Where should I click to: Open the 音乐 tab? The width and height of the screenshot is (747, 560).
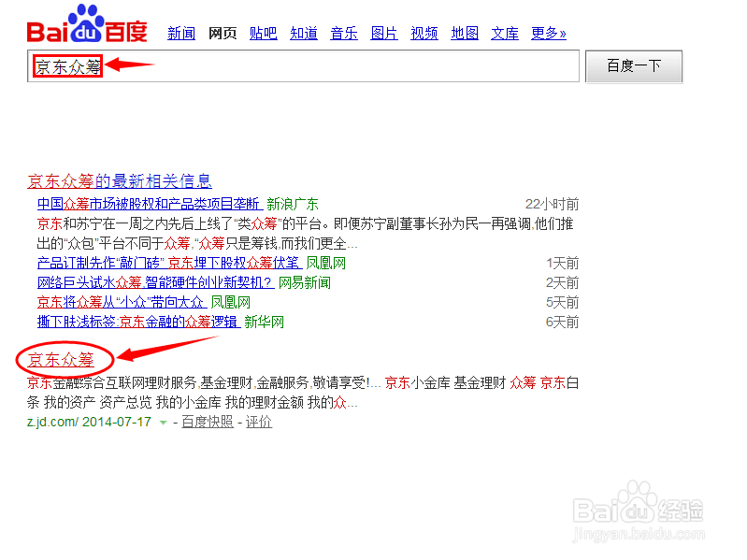[x=344, y=34]
